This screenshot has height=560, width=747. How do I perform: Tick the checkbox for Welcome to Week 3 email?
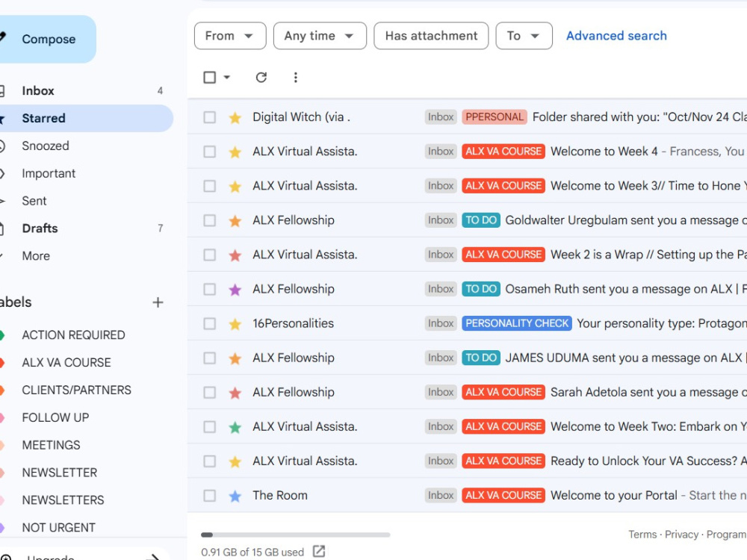pos(210,186)
